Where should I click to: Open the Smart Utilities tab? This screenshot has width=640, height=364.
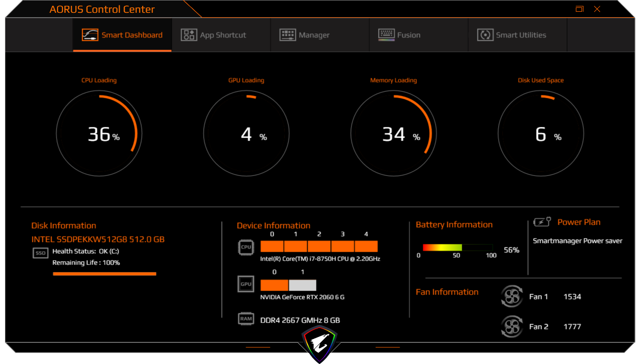click(x=517, y=35)
